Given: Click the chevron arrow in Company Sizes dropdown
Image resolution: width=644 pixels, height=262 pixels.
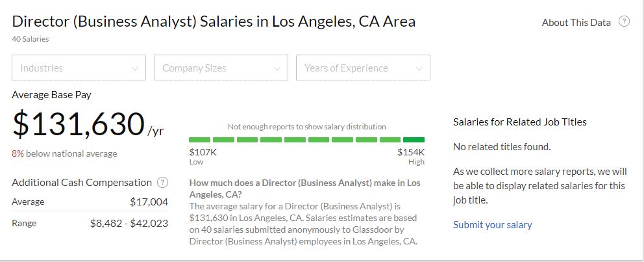Looking at the screenshot, I should click(277, 68).
